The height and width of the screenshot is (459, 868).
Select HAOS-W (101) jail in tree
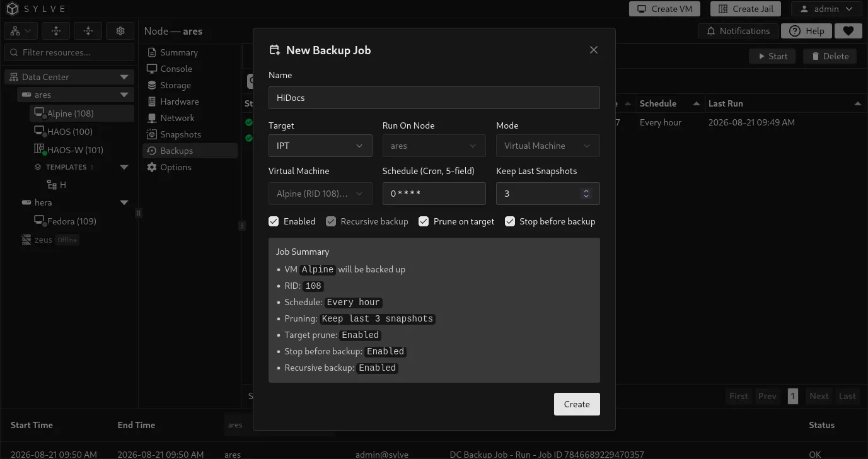click(x=82, y=150)
